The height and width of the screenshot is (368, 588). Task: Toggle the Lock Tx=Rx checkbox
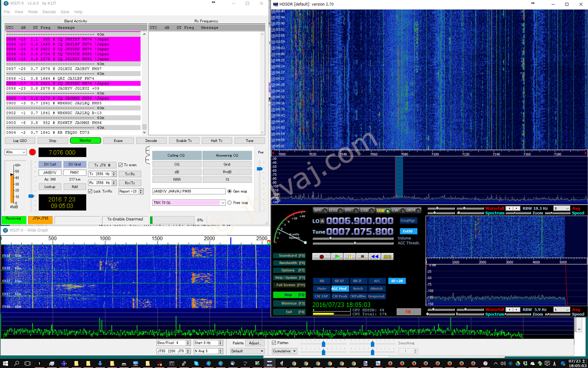point(90,191)
